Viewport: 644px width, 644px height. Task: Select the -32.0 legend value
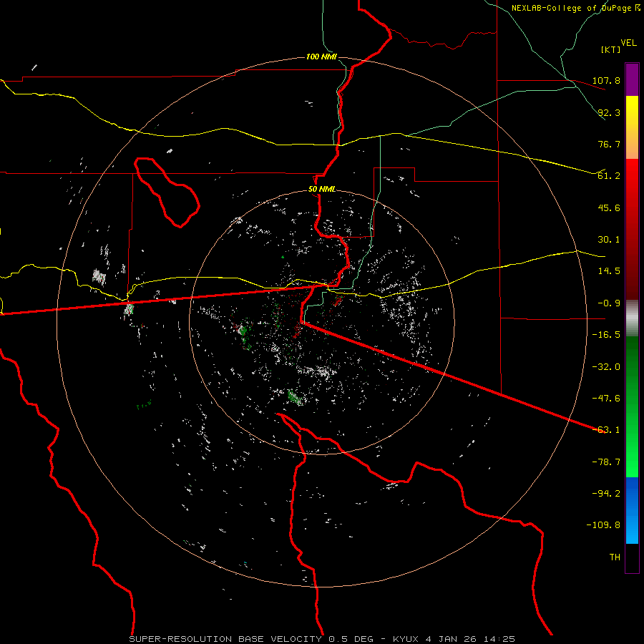point(606,367)
